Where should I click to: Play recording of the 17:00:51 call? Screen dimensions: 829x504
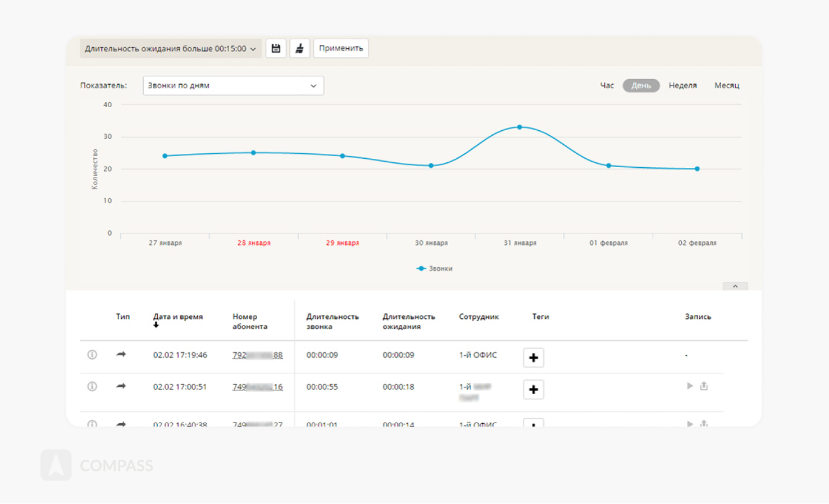[x=690, y=386]
